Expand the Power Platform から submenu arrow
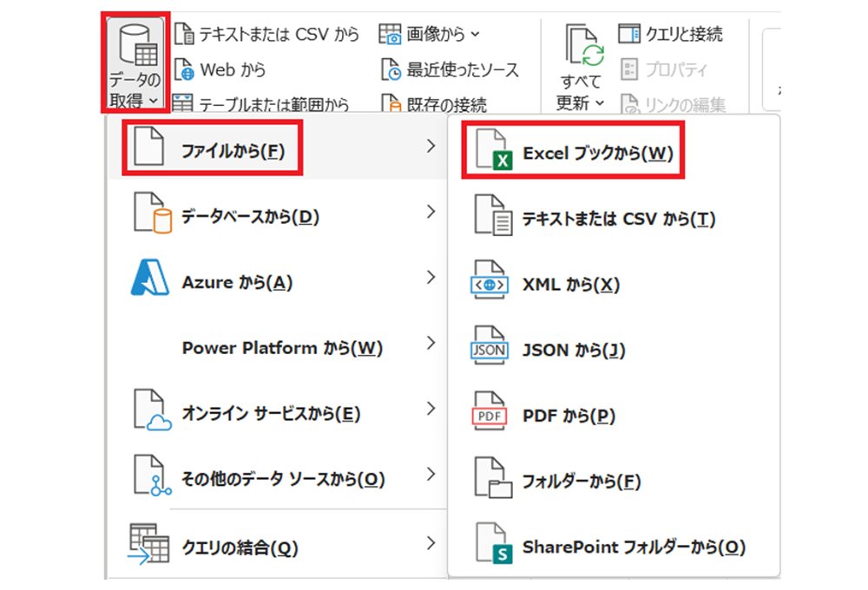Screen dimensions: 868x590 (x=431, y=343)
